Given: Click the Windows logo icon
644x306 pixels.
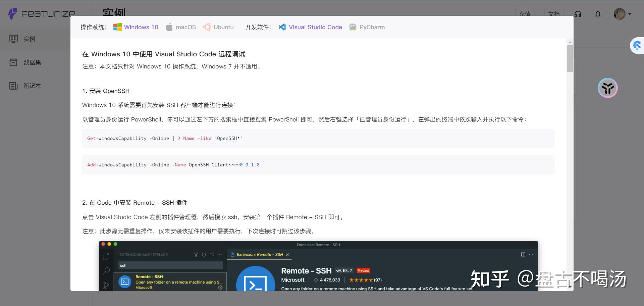Looking at the screenshot, I should pyautogui.click(x=117, y=27).
